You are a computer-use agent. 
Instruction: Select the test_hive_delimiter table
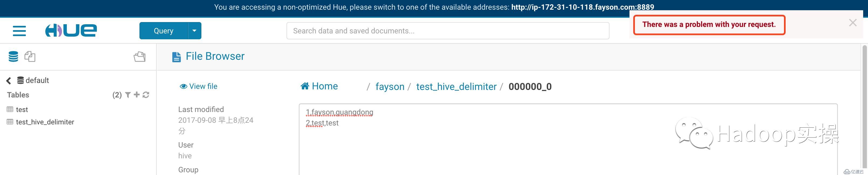coord(45,122)
